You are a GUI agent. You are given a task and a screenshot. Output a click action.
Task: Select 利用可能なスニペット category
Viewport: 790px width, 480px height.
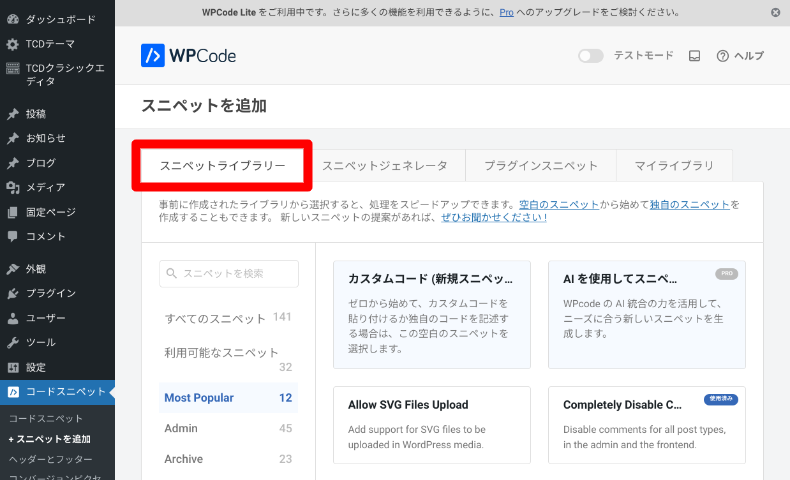click(x=228, y=359)
